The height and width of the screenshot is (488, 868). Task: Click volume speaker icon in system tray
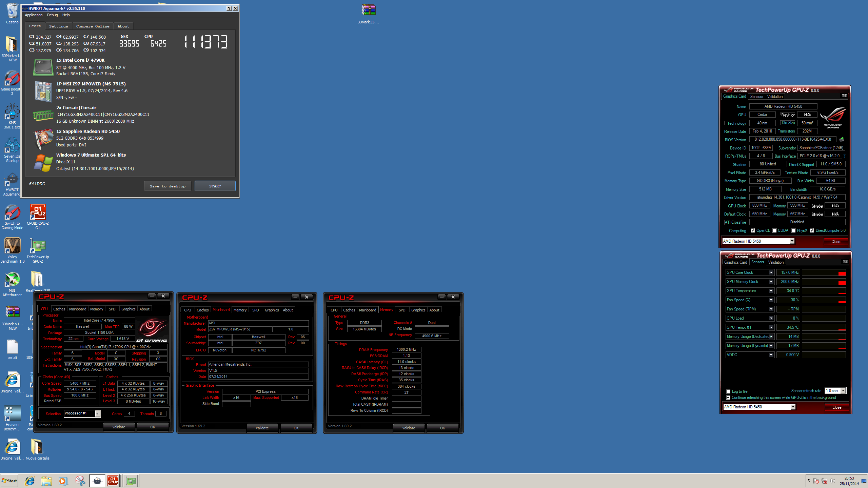832,481
